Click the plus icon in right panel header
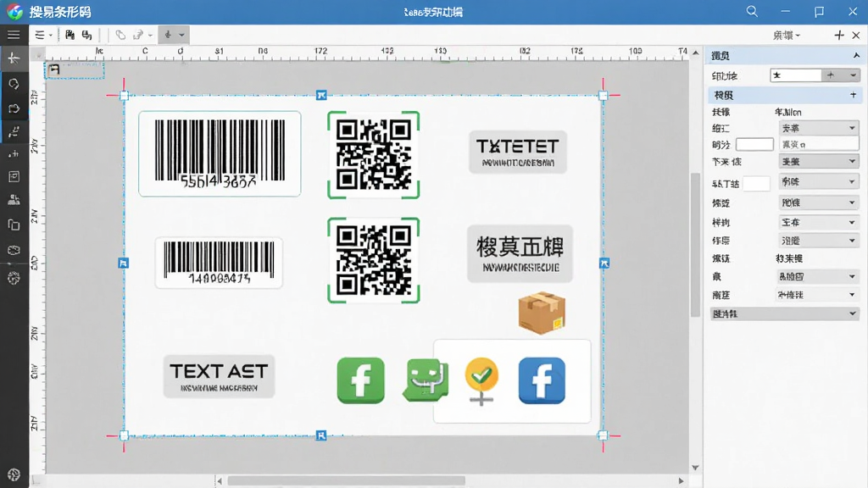This screenshot has height=488, width=868. point(838,35)
